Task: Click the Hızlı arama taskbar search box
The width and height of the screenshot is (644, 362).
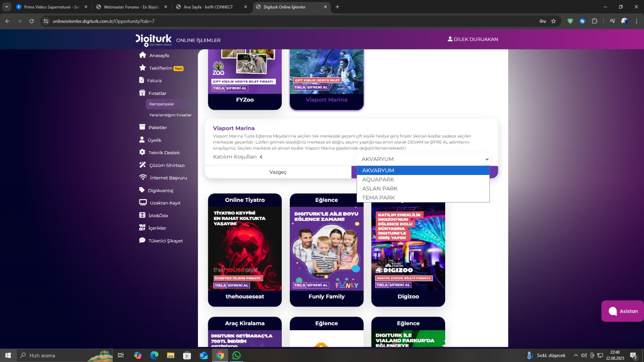Action: coord(64,355)
